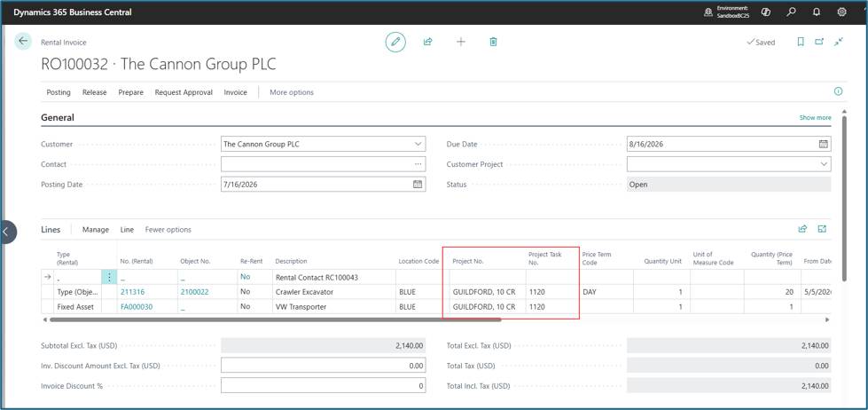Delete record using trash can icon

493,42
